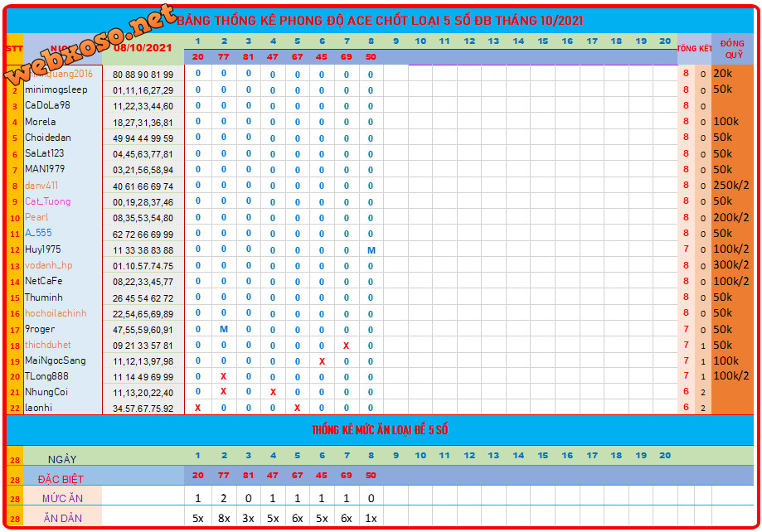Click the nickname 'vodanh_hp'

point(49,265)
